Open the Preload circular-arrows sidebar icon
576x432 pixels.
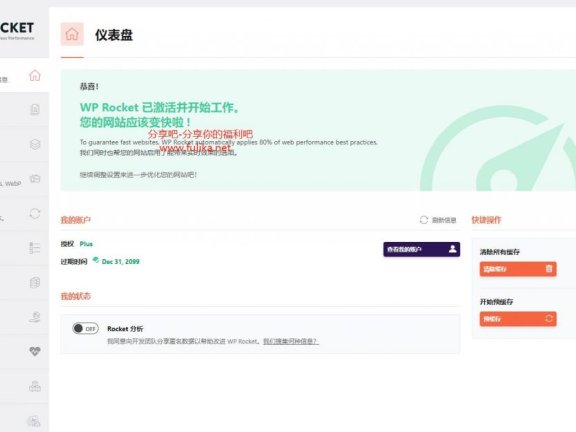pos(35,213)
